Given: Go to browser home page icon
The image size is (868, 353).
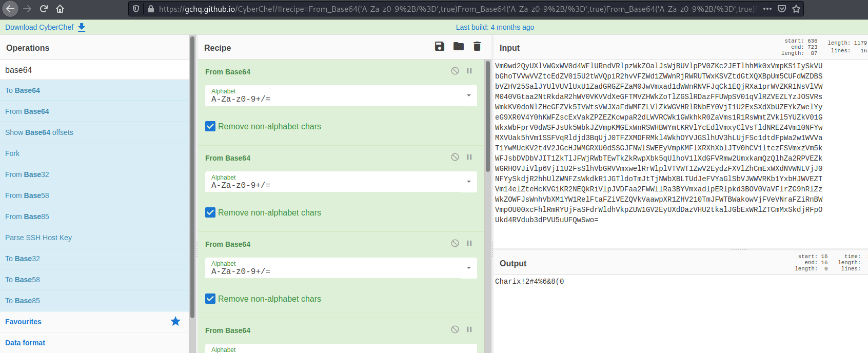Looking at the screenshot, I should coord(60,9).
